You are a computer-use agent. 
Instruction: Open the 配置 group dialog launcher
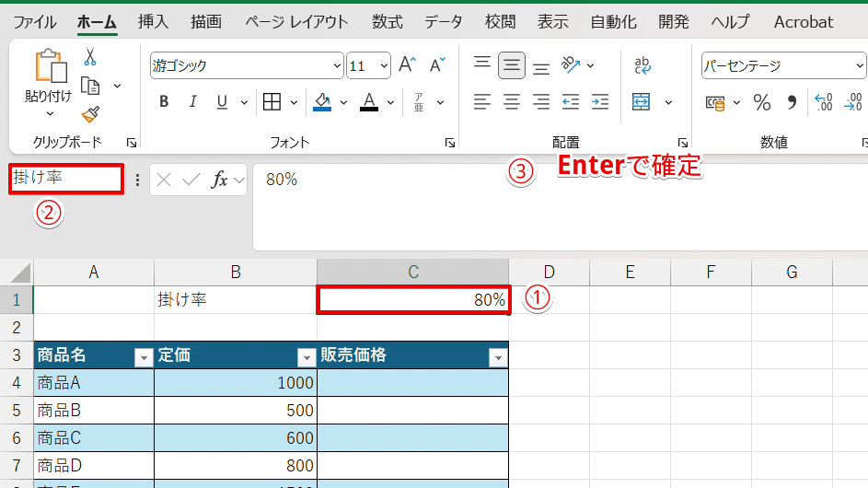tap(683, 143)
